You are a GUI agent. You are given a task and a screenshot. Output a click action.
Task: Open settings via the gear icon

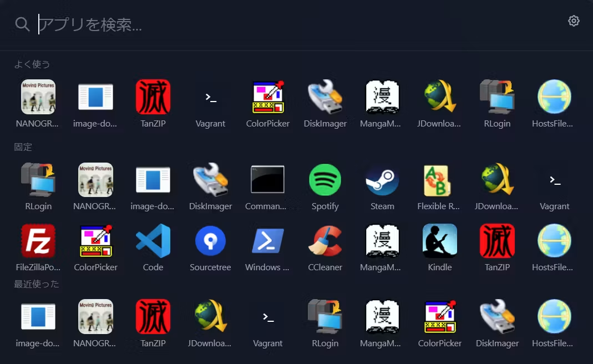point(574,21)
